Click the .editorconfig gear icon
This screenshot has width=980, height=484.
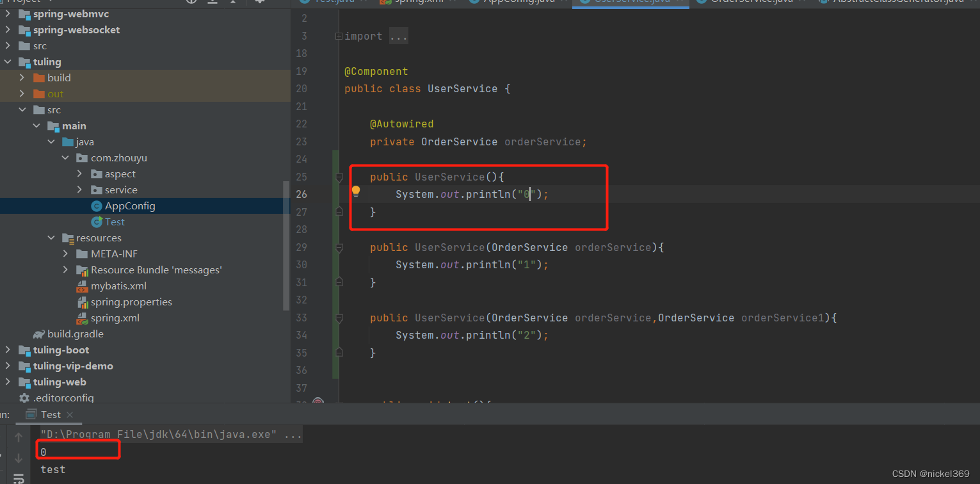pos(24,398)
